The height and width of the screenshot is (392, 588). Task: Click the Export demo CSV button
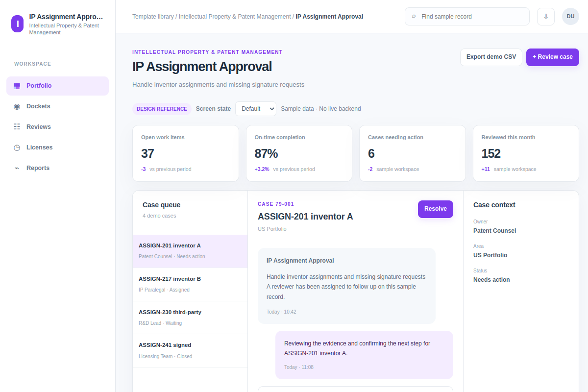tap(491, 57)
